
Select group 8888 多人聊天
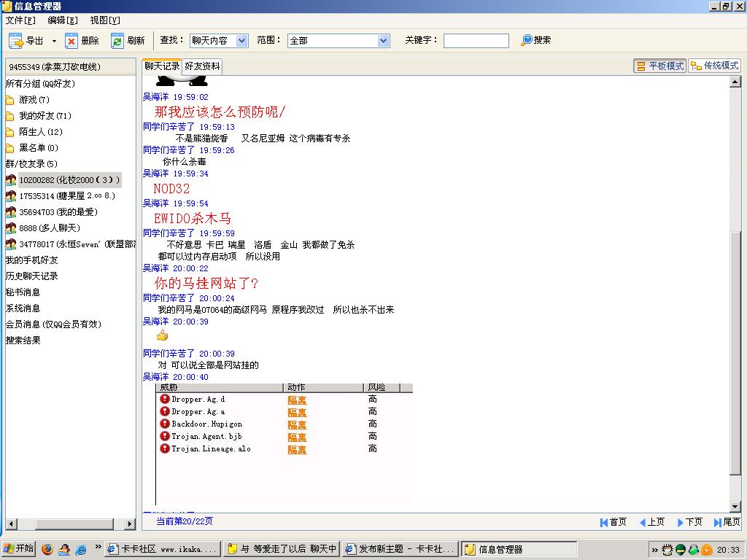point(43,228)
